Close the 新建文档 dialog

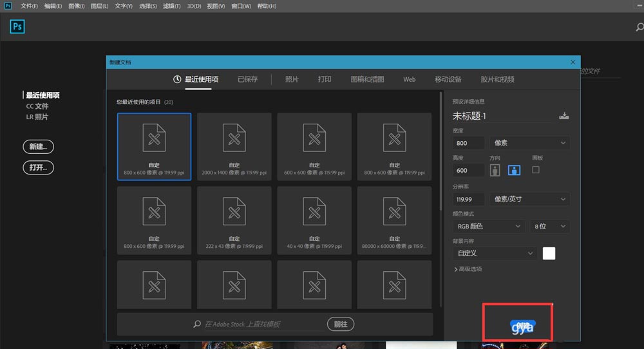pyautogui.click(x=573, y=62)
